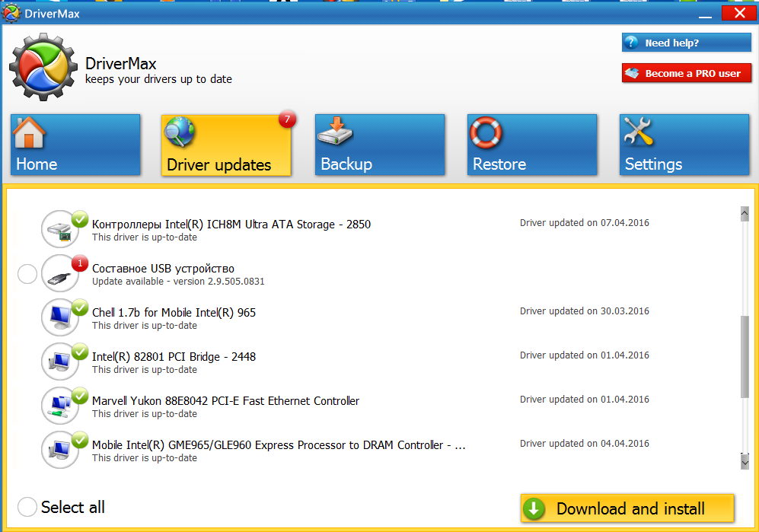Open the Backup tab
This screenshot has width=759, height=532.
tap(379, 145)
